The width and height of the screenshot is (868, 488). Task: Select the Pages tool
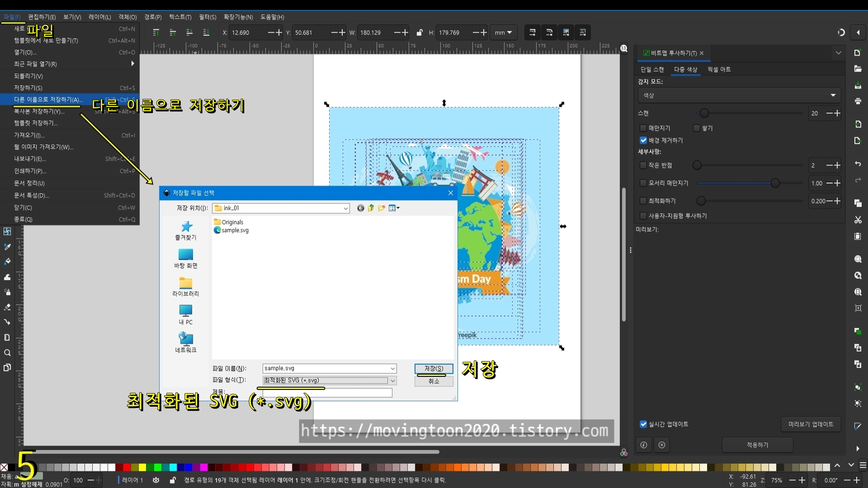click(7, 367)
